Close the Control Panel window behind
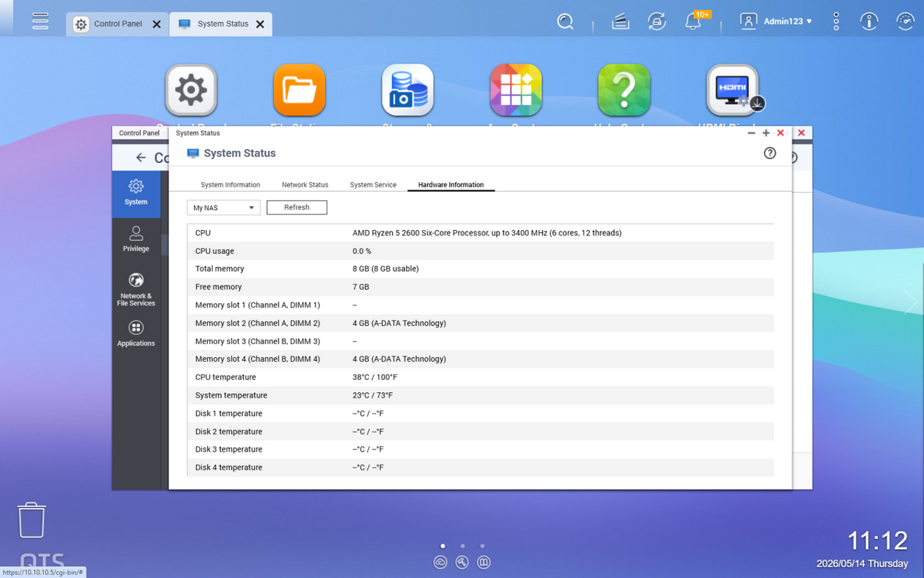924x578 pixels. (x=801, y=133)
